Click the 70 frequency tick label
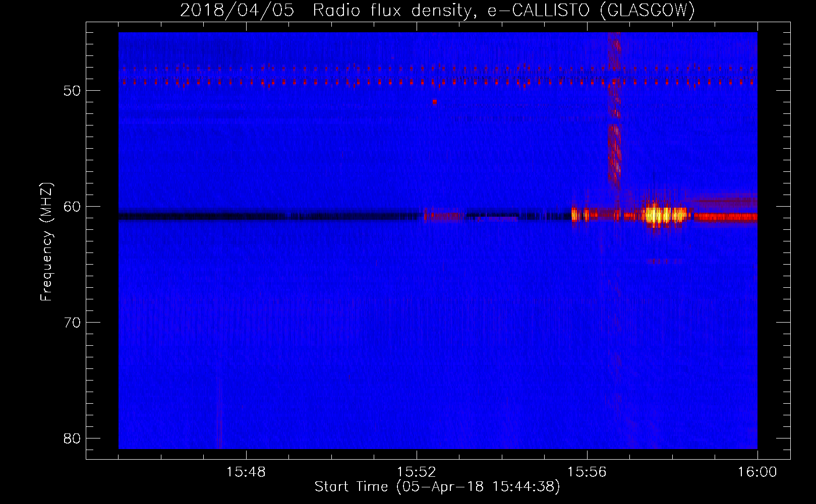The height and width of the screenshot is (504, 816). point(72,323)
